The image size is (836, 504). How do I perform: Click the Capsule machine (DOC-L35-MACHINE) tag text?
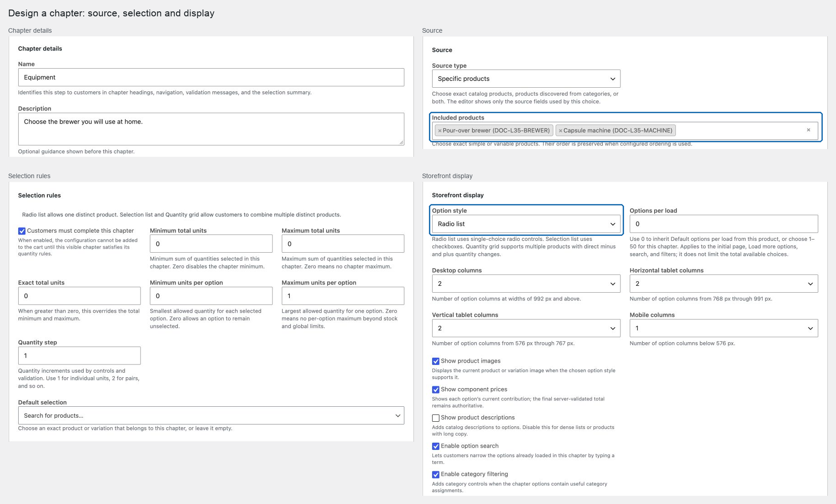point(618,130)
